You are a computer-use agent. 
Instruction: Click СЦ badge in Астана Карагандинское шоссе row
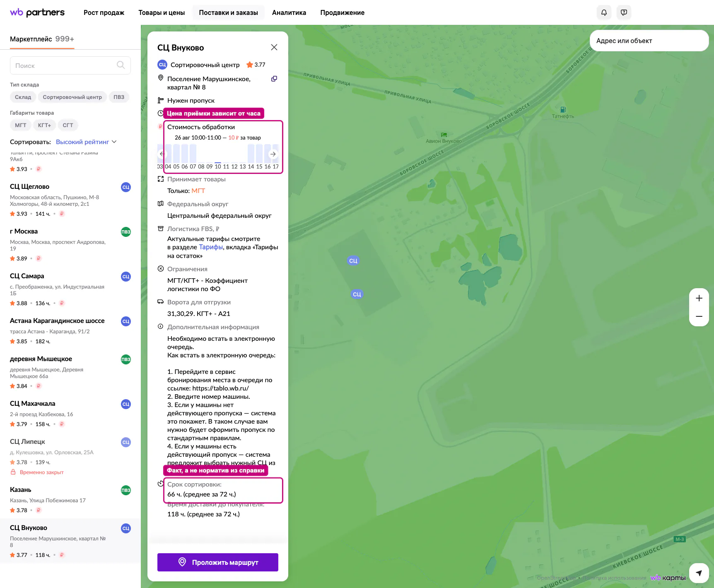coord(126,321)
